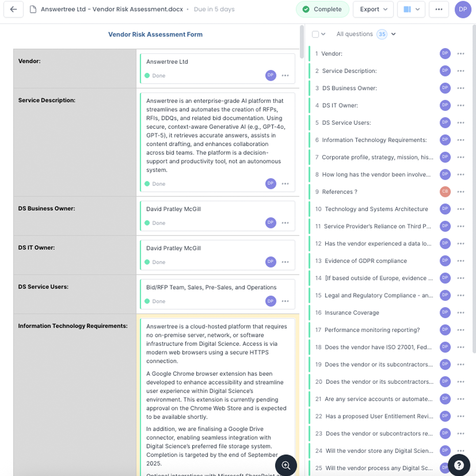The width and height of the screenshot is (476, 476).
Task: Click DP avatar for question 3 DS Business Owner
Action: pyautogui.click(x=445, y=88)
